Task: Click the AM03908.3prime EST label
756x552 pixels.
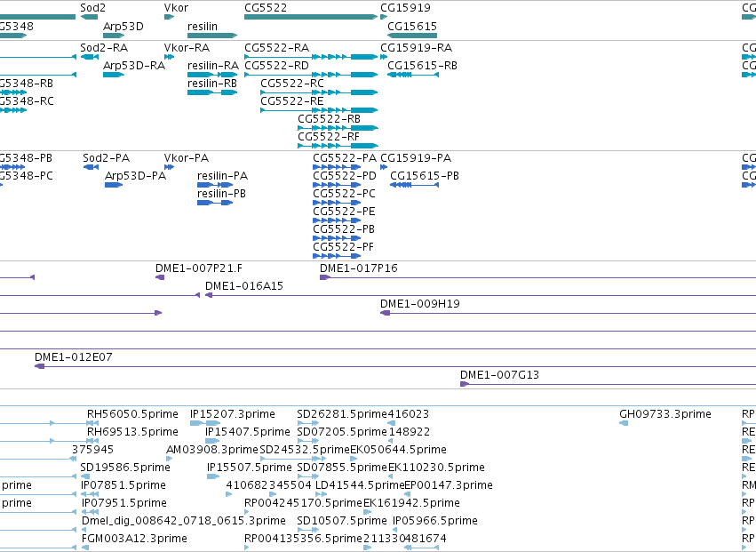Action: point(212,450)
